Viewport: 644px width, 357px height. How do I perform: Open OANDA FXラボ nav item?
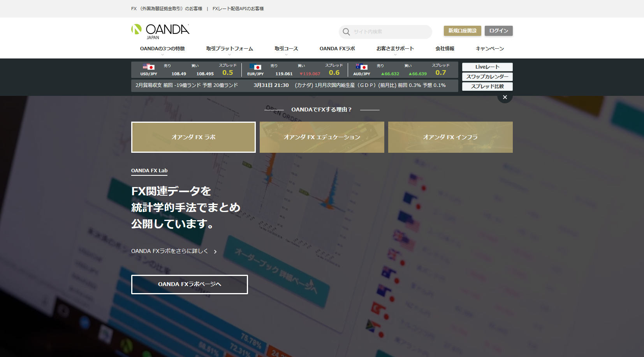(x=337, y=49)
